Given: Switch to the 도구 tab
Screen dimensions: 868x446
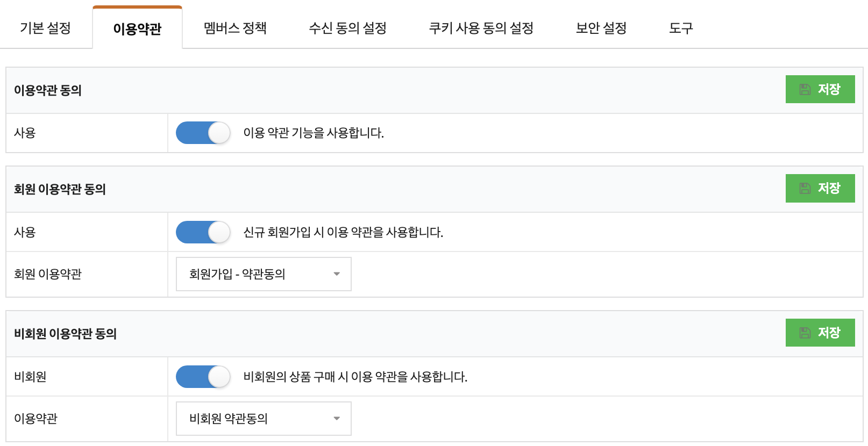Looking at the screenshot, I should [x=681, y=28].
